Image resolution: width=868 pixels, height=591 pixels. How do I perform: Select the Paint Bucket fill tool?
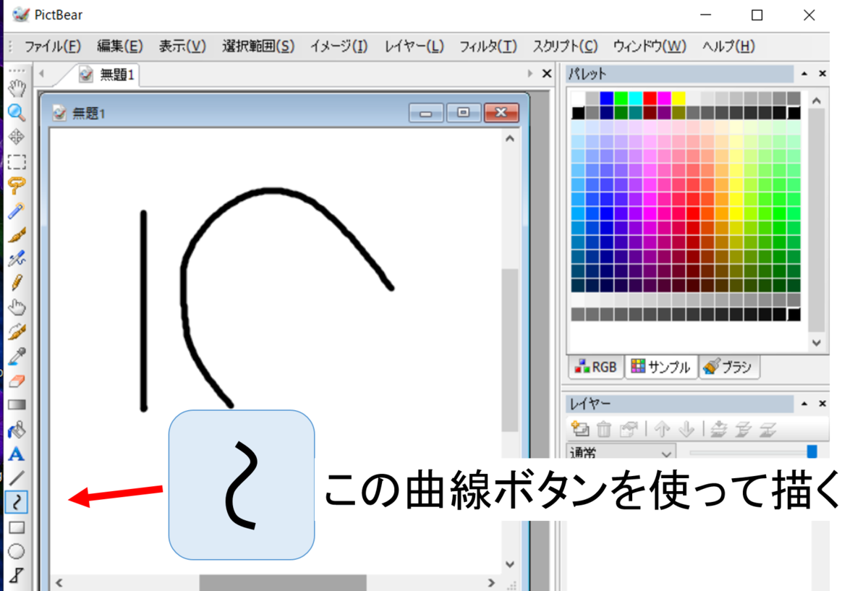(x=16, y=430)
